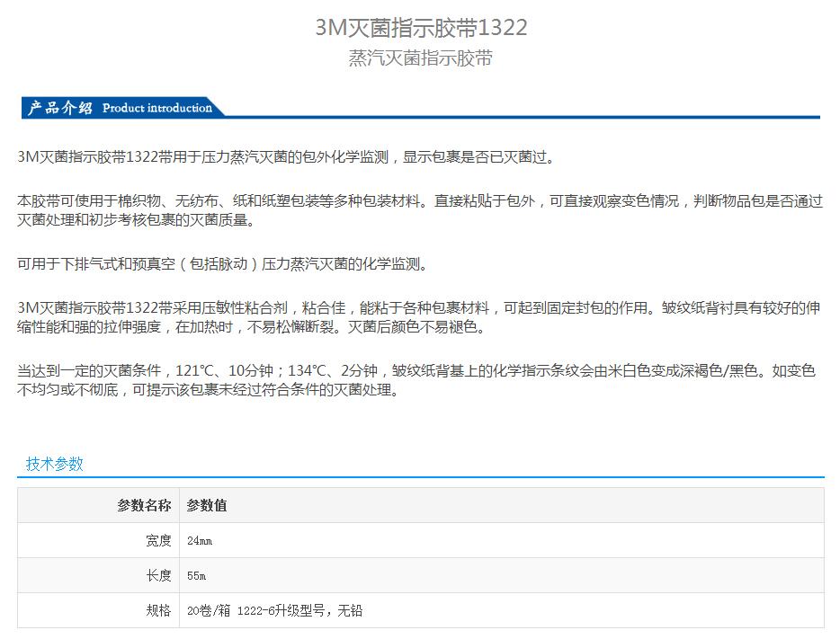Open the 技术参数 section tab

tap(55, 464)
